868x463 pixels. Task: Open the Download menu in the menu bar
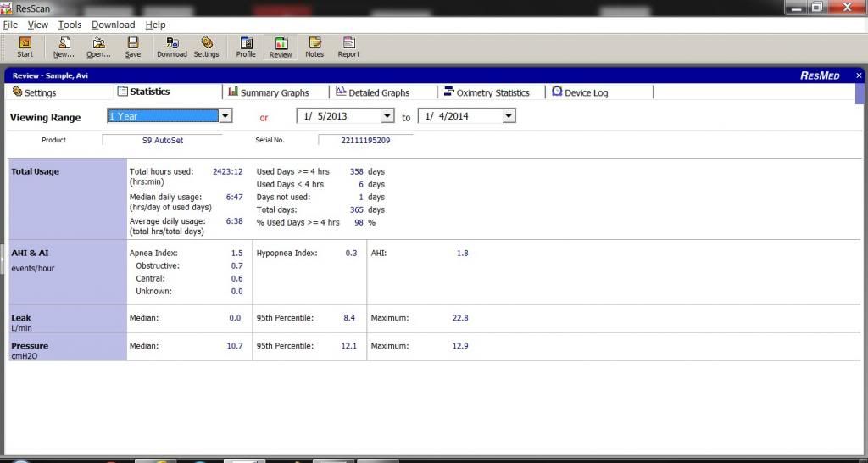click(113, 25)
